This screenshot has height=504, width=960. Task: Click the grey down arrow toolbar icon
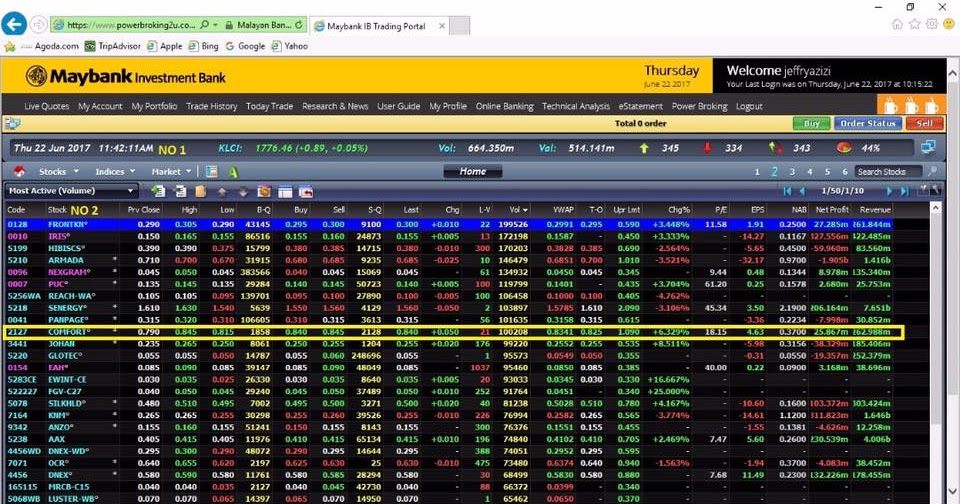[243, 192]
